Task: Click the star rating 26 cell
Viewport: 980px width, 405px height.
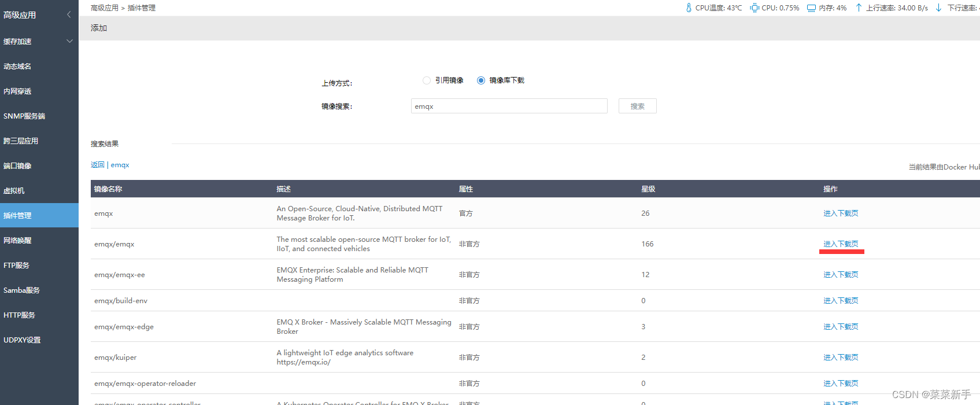Action: (x=645, y=213)
